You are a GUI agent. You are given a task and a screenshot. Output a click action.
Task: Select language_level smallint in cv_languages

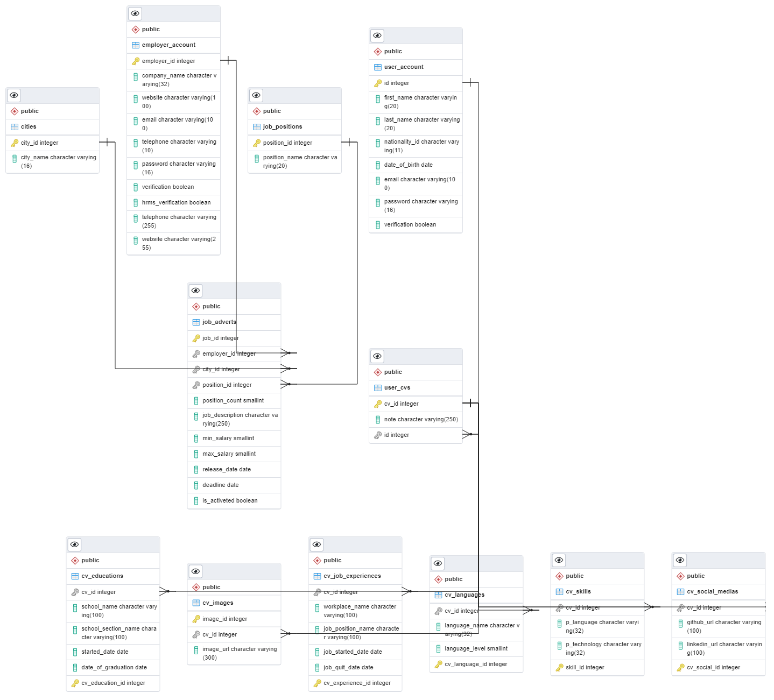click(476, 648)
